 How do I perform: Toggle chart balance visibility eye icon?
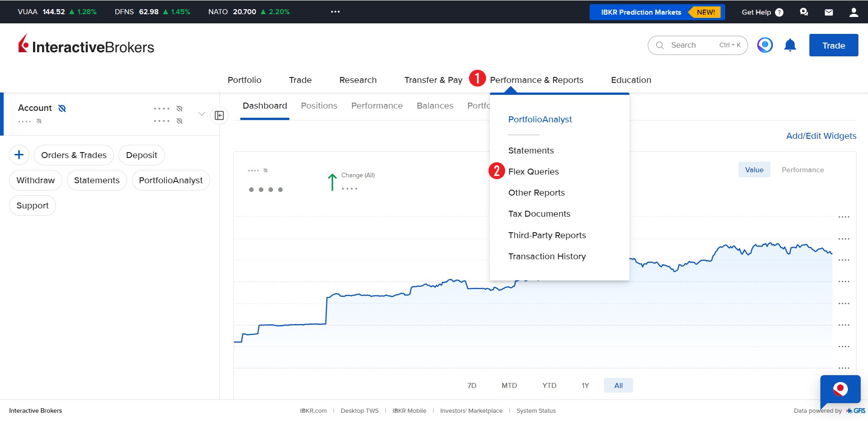click(x=266, y=170)
